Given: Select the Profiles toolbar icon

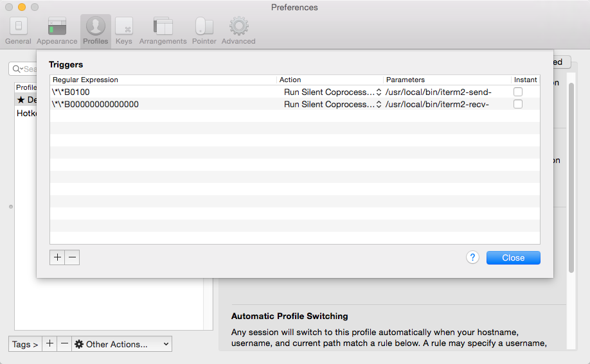Looking at the screenshot, I should [x=95, y=31].
